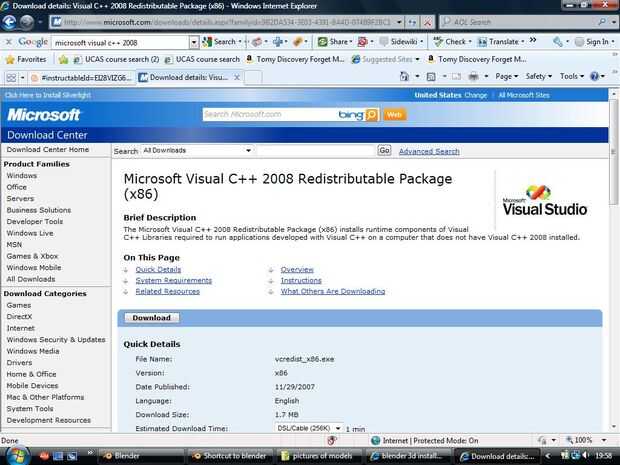Close the Google toolbar with the X
This screenshot has height=465, width=620.
(x=8, y=42)
